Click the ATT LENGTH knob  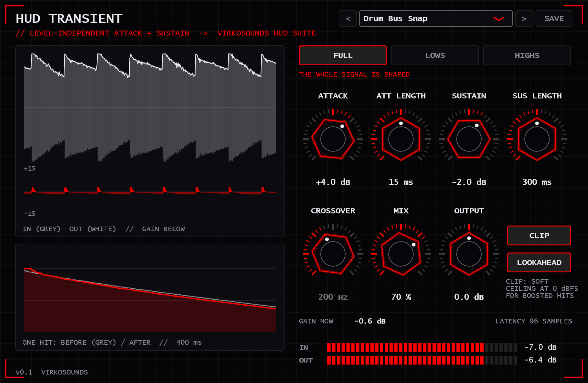click(x=401, y=139)
